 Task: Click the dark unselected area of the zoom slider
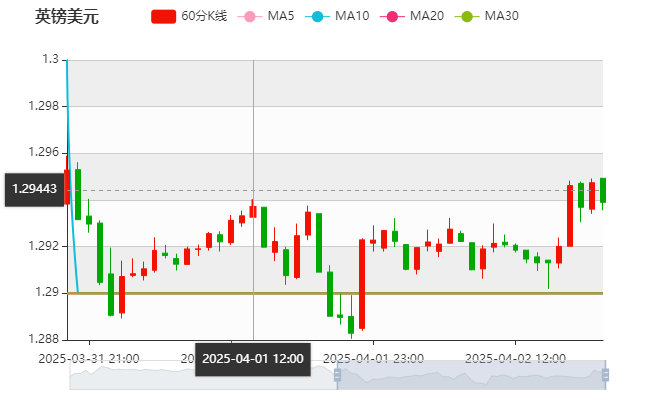(x=200, y=376)
